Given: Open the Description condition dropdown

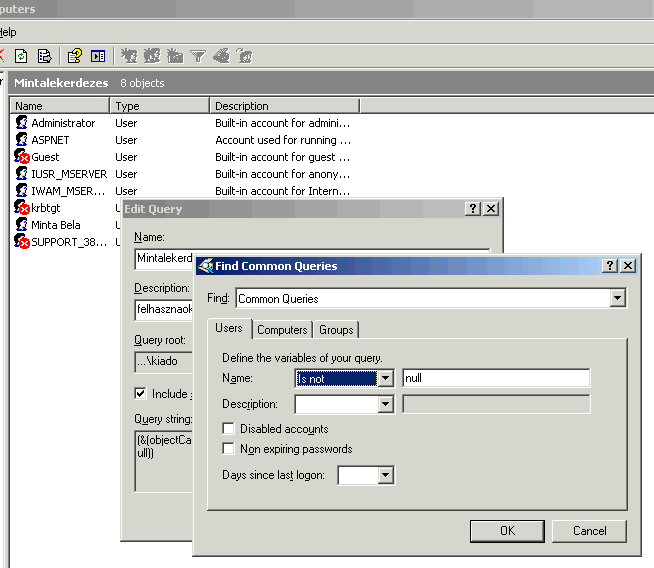Looking at the screenshot, I should click(385, 404).
